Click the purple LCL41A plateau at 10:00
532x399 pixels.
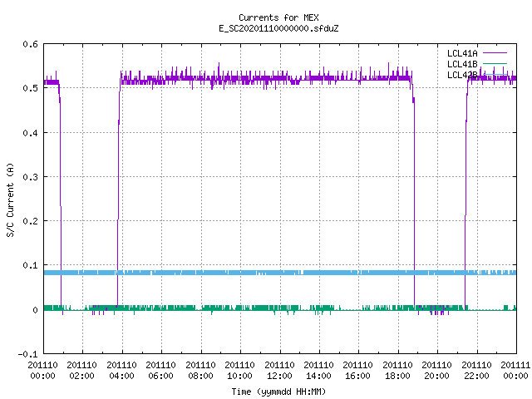click(x=240, y=78)
